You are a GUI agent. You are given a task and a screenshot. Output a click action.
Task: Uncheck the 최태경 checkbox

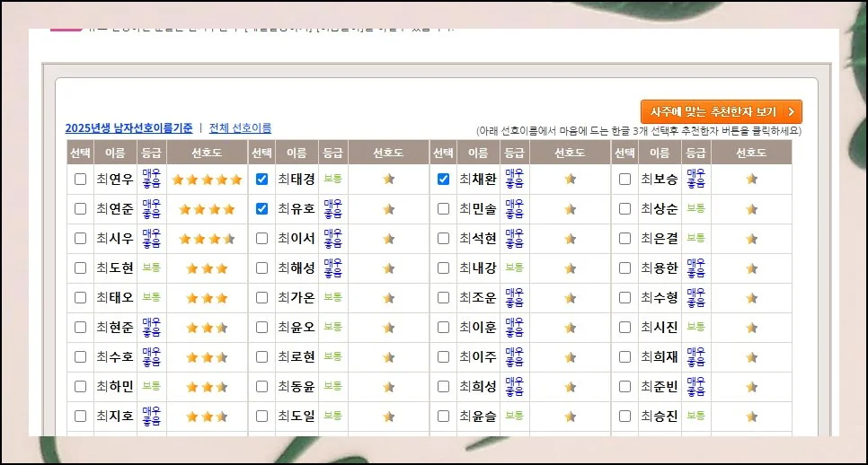[261, 180]
